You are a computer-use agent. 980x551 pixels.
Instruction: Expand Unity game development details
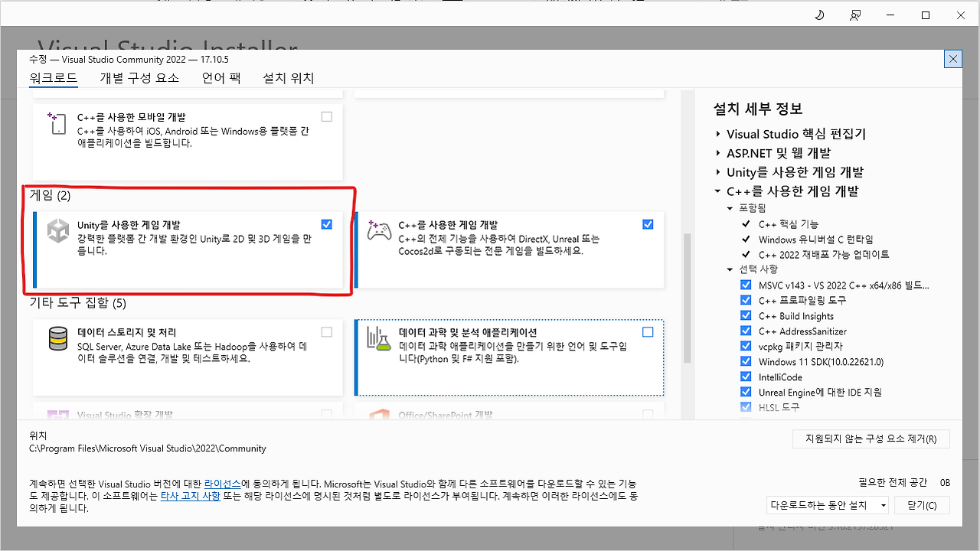tap(718, 172)
